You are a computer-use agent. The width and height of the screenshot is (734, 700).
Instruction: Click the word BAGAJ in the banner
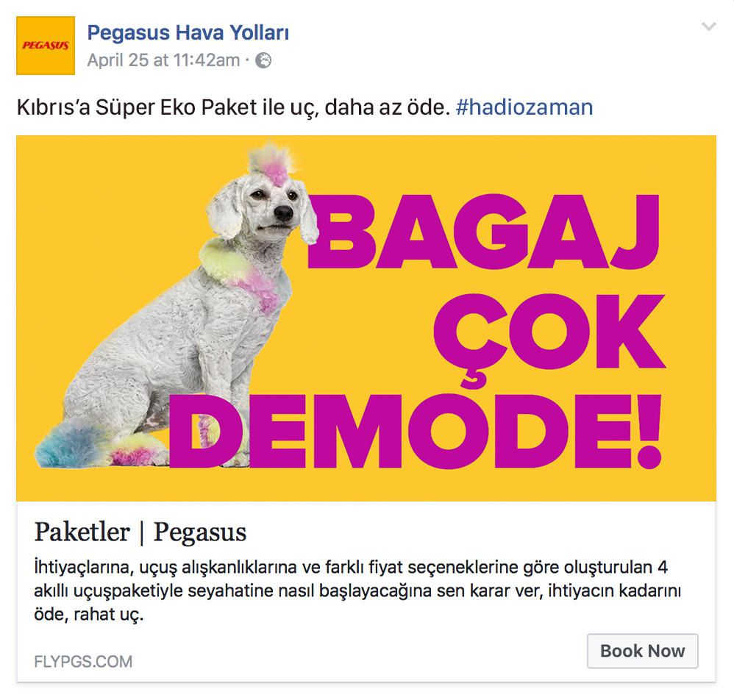pyautogui.click(x=483, y=231)
